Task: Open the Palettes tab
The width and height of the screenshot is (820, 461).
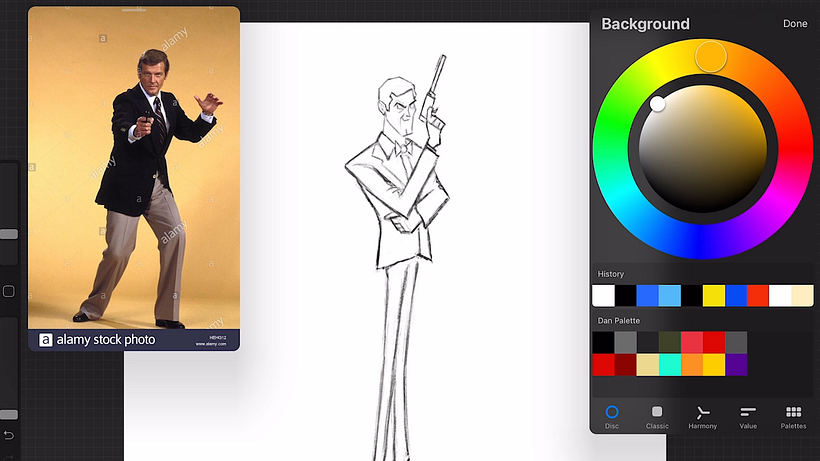Action: click(793, 417)
